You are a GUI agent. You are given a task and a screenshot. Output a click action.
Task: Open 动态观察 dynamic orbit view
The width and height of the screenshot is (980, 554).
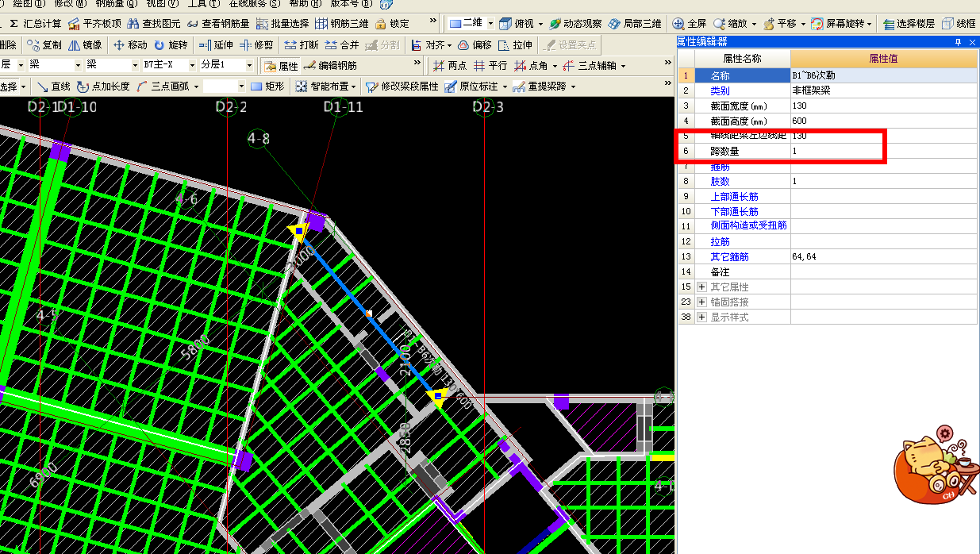pos(575,24)
